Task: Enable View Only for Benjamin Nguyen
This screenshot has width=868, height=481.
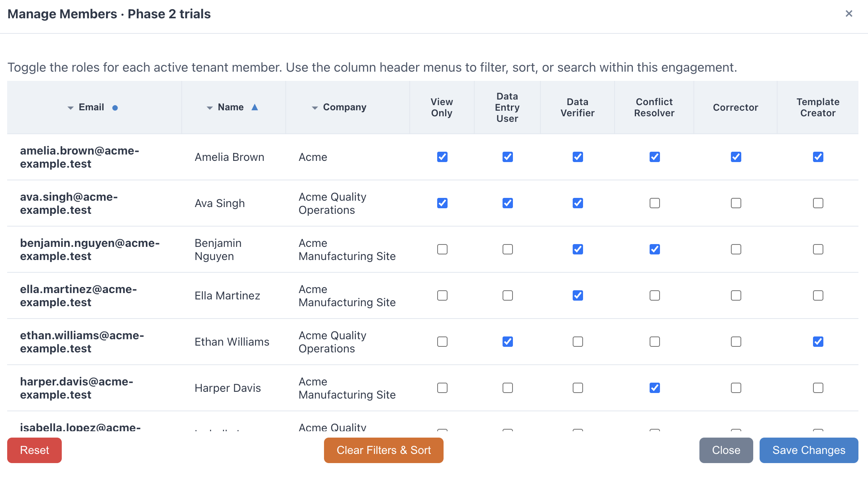Action: click(x=442, y=249)
